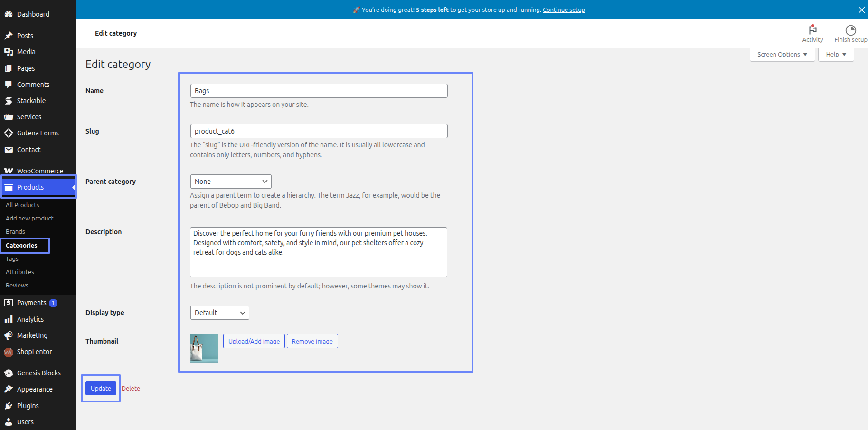Go to Attributes under Products
The image size is (868, 430).
pos(20,272)
